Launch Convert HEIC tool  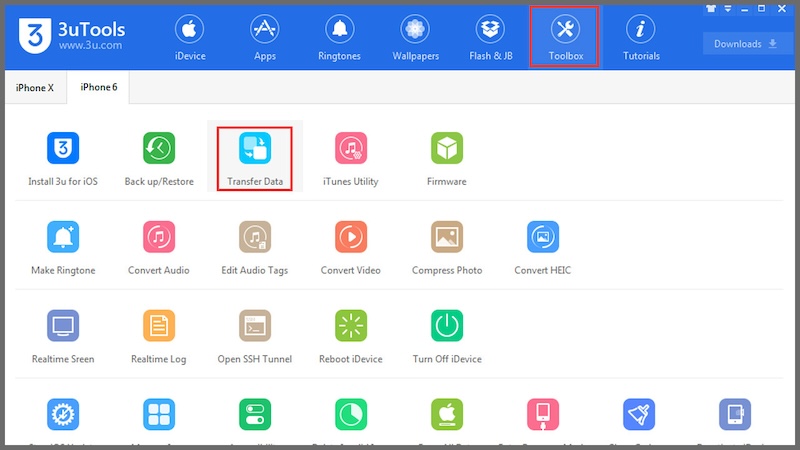[x=542, y=248]
